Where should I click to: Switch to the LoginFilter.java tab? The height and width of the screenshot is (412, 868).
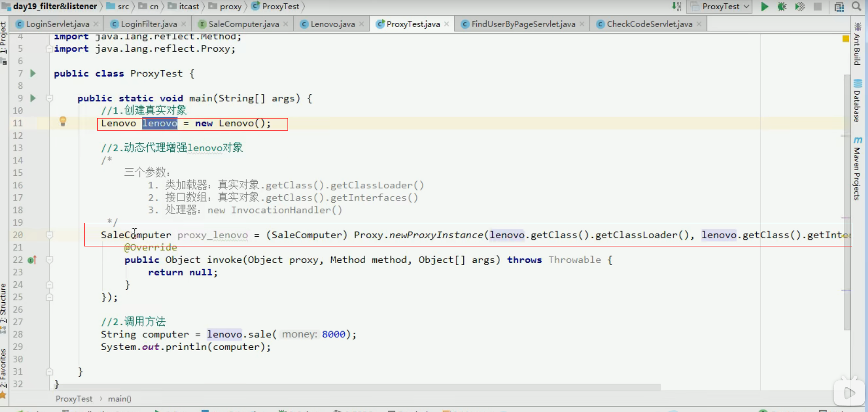coord(148,24)
